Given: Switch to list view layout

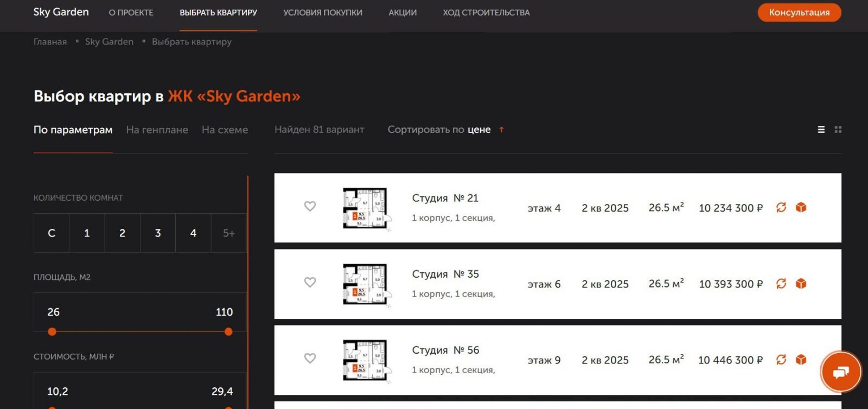Looking at the screenshot, I should point(821,130).
